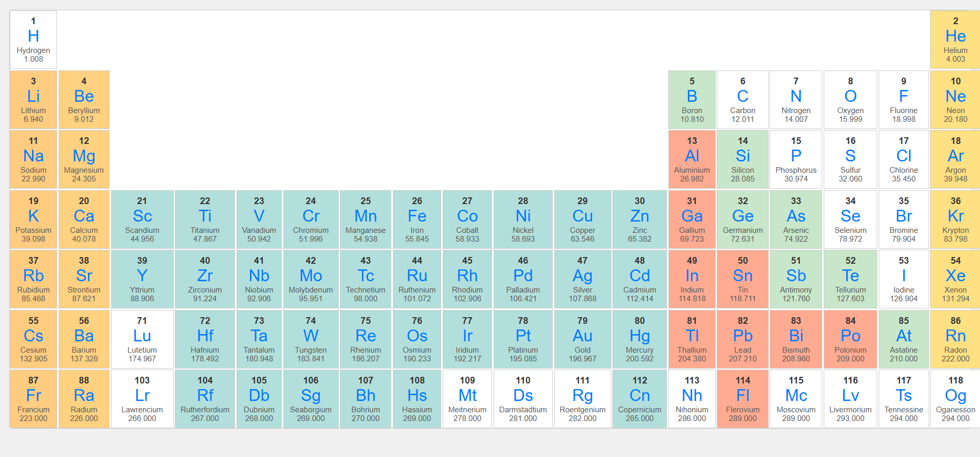
Task: Open the Lithium cell
Action: tap(33, 100)
